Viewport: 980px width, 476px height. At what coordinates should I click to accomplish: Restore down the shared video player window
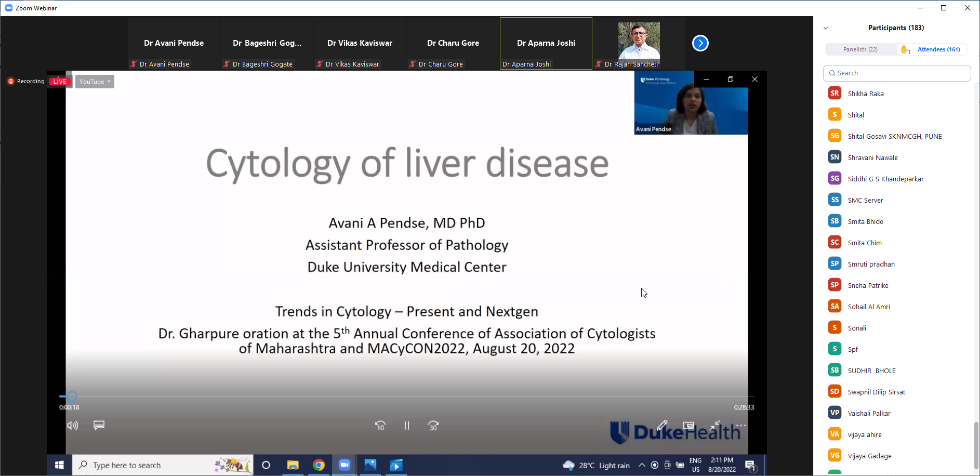(x=731, y=79)
